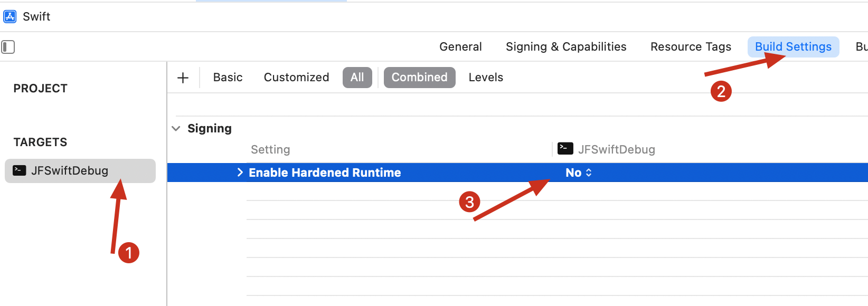Screen dimensions: 868x306
Task: Select the All filter toggle
Action: 357,78
